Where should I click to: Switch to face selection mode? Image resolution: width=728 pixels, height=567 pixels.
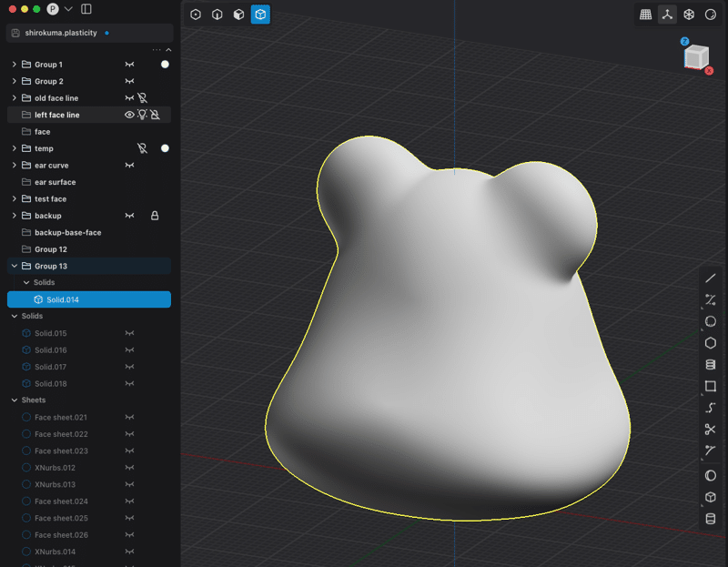(x=238, y=15)
